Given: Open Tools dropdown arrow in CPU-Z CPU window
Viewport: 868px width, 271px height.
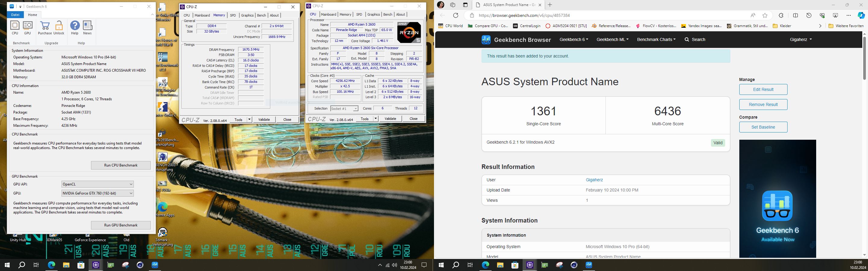Looking at the screenshot, I should coord(376,119).
